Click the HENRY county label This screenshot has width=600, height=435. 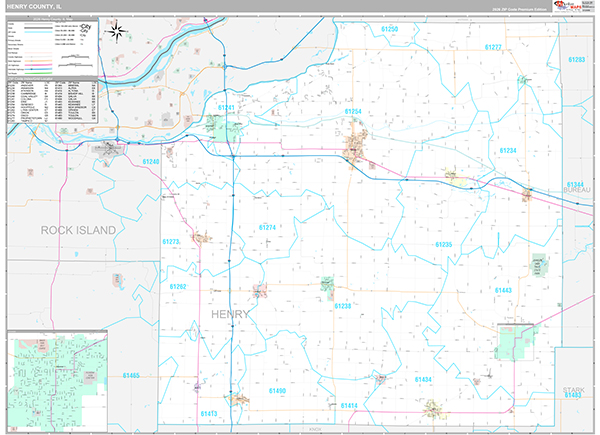click(x=230, y=314)
